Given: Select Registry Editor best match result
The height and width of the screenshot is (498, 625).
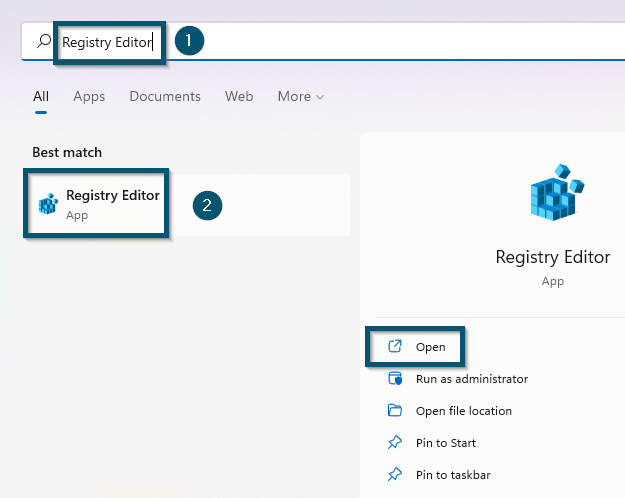Looking at the screenshot, I should tap(187, 205).
